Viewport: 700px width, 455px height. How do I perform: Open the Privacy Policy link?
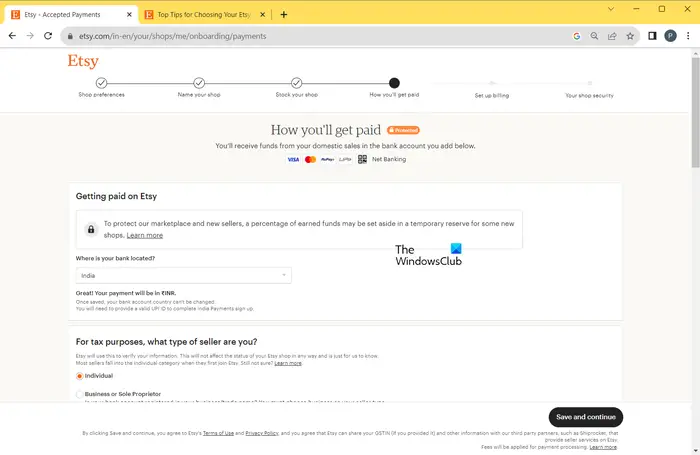coord(262,433)
